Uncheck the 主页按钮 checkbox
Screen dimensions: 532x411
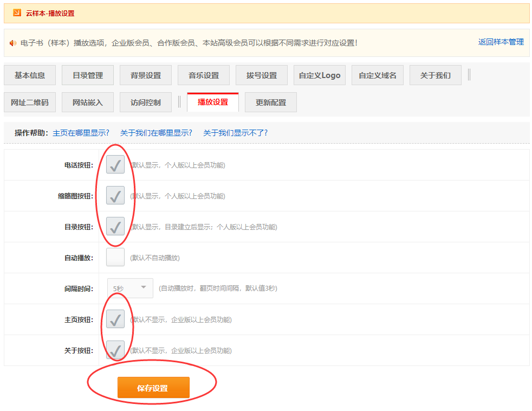pos(115,319)
